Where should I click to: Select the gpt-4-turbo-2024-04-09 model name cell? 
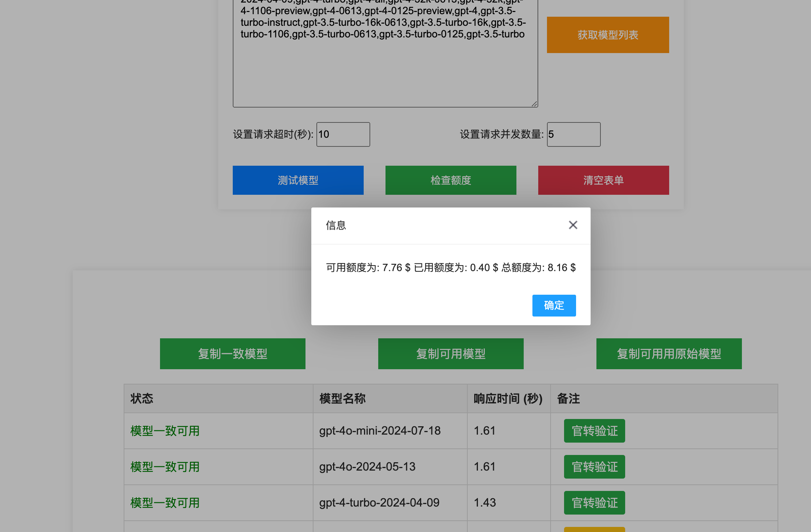pyautogui.click(x=390, y=503)
